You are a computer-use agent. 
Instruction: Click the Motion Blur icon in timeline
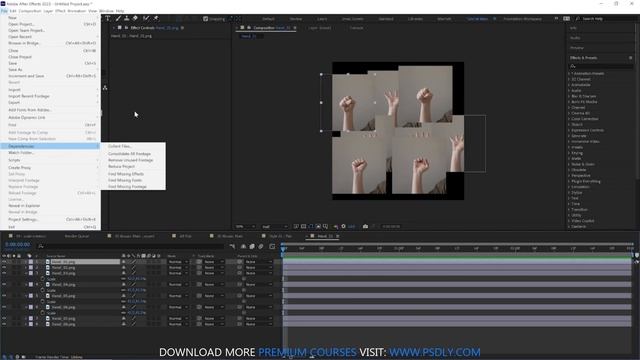[261, 247]
